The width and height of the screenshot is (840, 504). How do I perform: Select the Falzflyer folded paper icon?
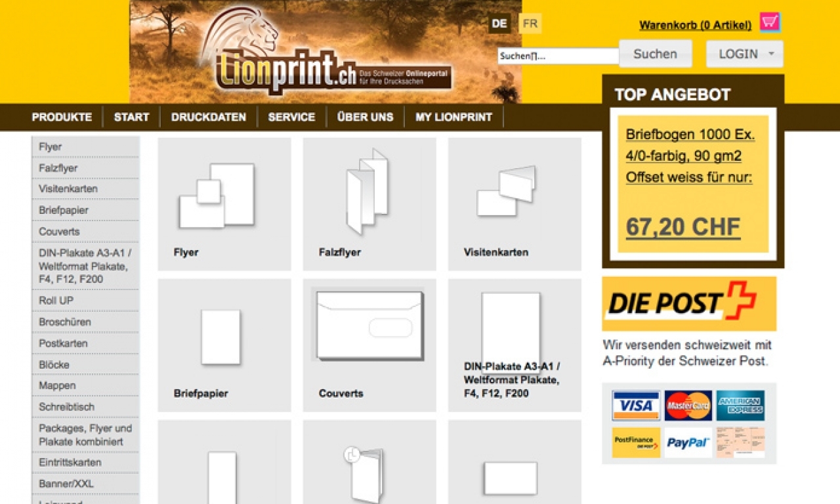367,191
